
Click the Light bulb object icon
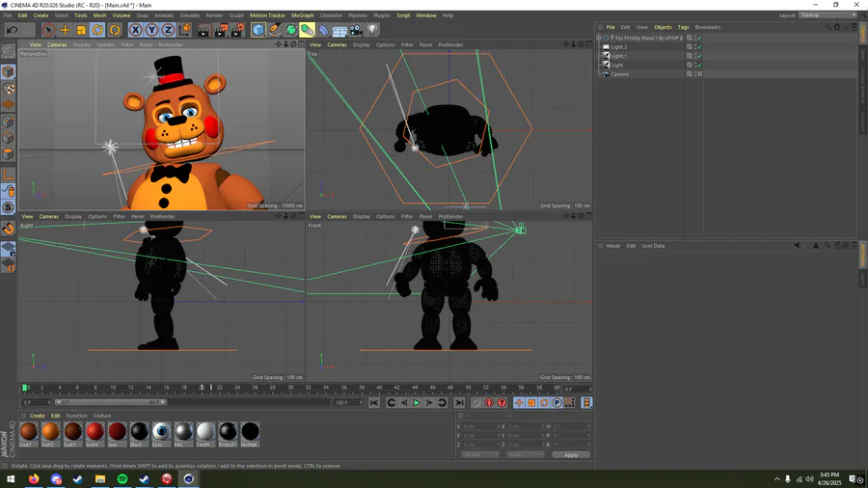pyautogui.click(x=372, y=30)
